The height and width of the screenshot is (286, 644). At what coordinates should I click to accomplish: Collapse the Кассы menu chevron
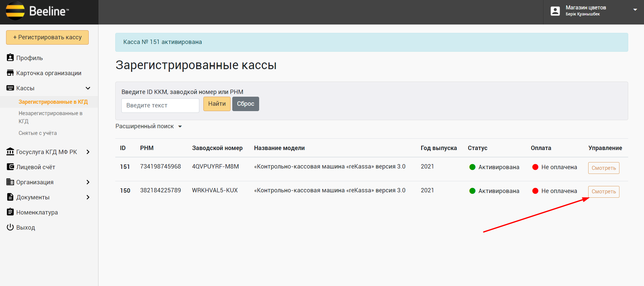[x=88, y=88]
